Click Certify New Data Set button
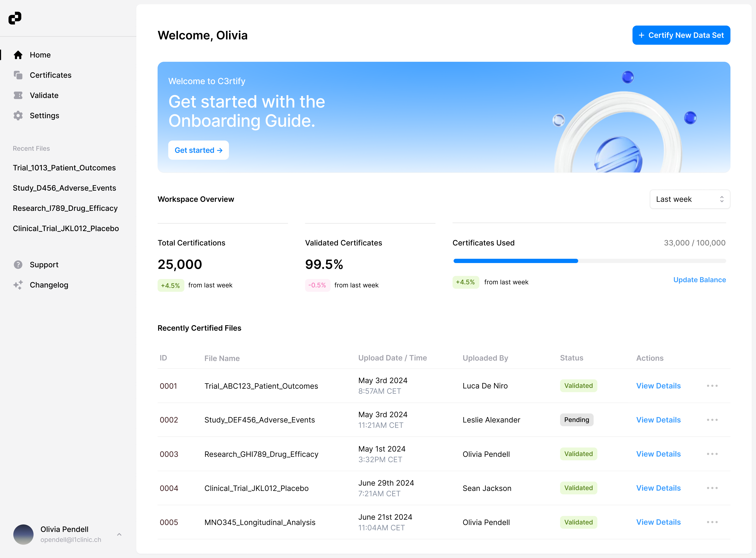Viewport: 756px width, 558px height. click(x=681, y=35)
